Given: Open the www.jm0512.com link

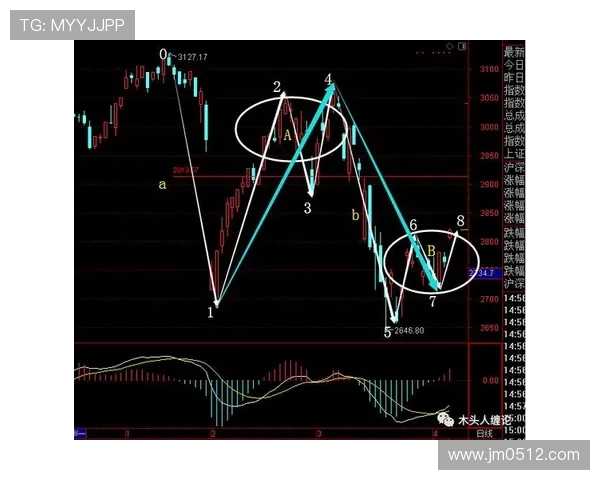Looking at the screenshot, I should [514, 455].
